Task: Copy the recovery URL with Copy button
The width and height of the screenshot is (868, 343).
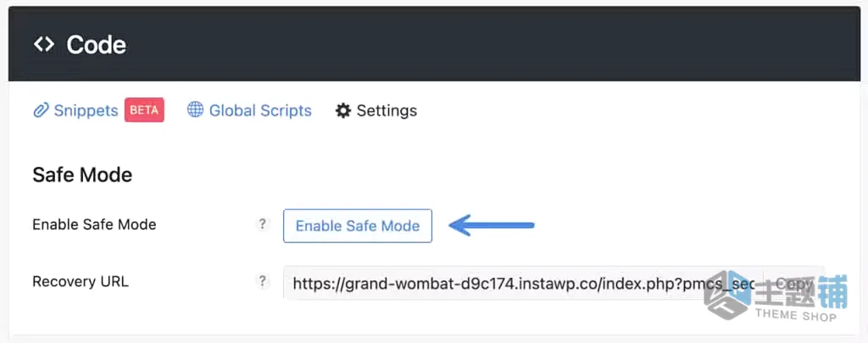Action: (793, 283)
